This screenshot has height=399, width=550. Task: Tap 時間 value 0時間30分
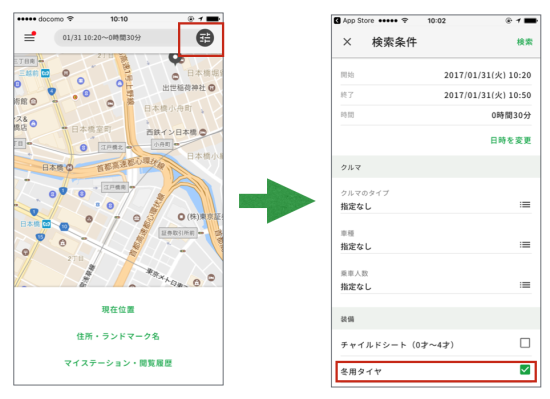tap(511, 115)
